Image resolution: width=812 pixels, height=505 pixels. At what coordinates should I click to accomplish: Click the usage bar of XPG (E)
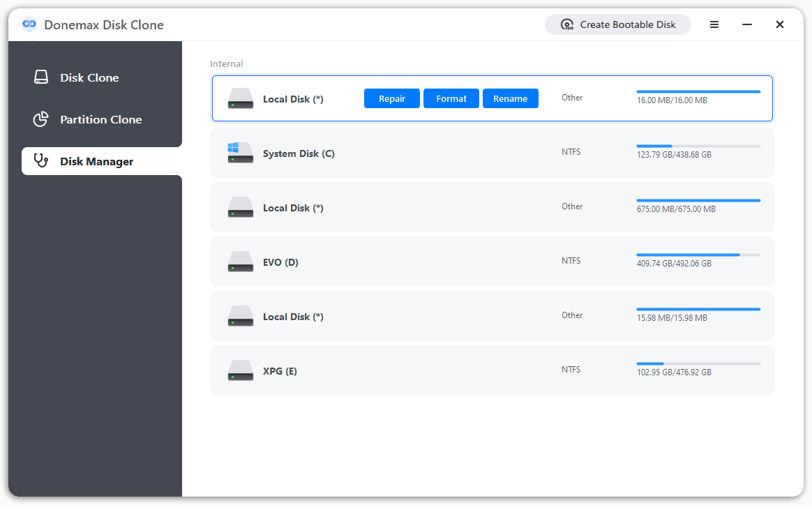tap(698, 363)
